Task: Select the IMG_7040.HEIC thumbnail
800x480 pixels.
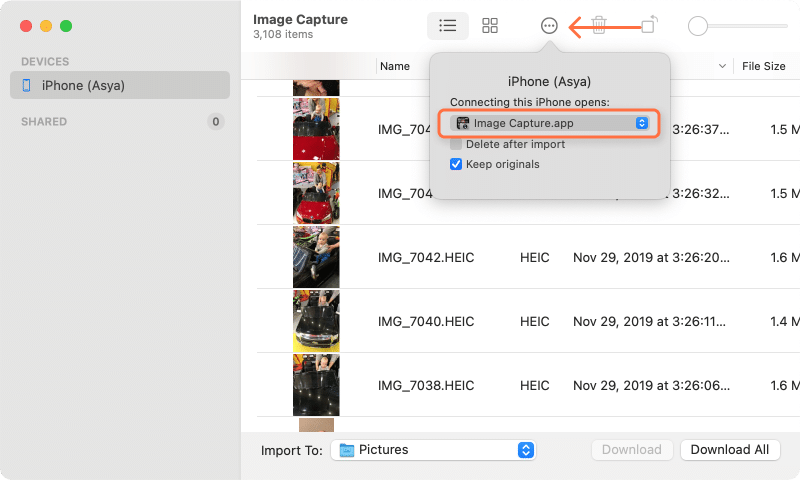Action: [x=316, y=321]
